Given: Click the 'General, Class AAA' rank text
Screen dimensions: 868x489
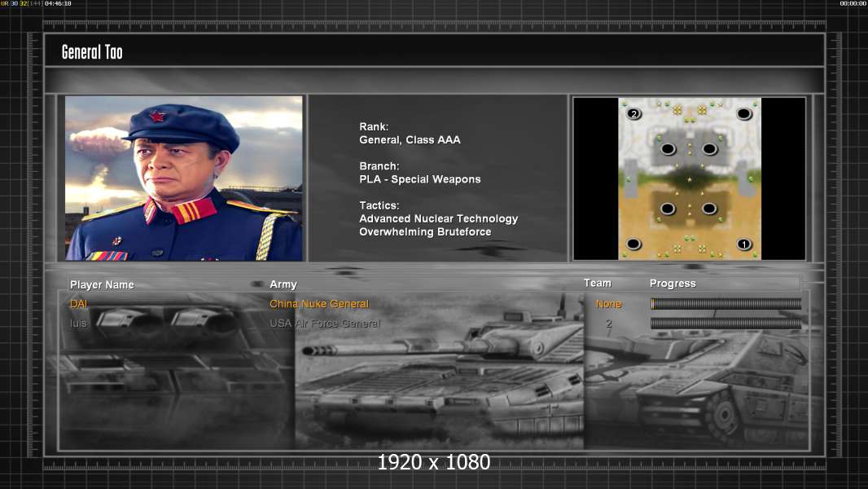Looking at the screenshot, I should [x=410, y=140].
